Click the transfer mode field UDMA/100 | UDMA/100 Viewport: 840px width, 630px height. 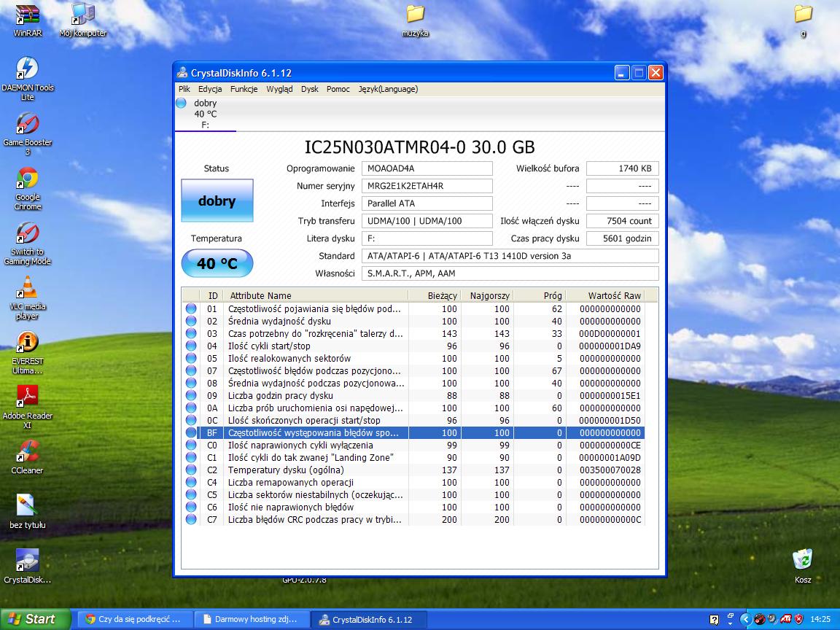click(x=427, y=221)
